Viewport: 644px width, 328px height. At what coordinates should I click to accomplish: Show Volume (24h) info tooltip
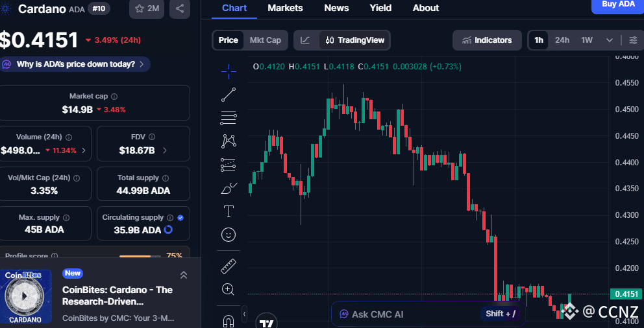[x=69, y=137]
